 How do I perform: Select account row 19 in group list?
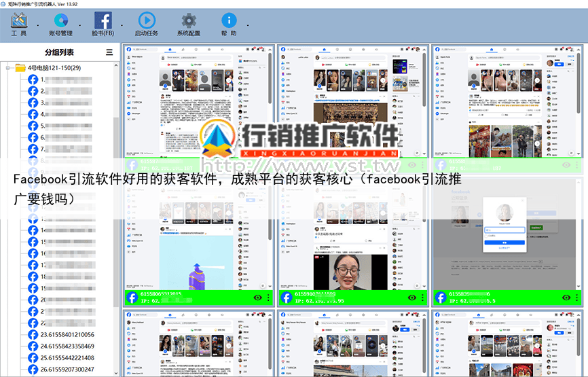pyautogui.click(x=62, y=289)
